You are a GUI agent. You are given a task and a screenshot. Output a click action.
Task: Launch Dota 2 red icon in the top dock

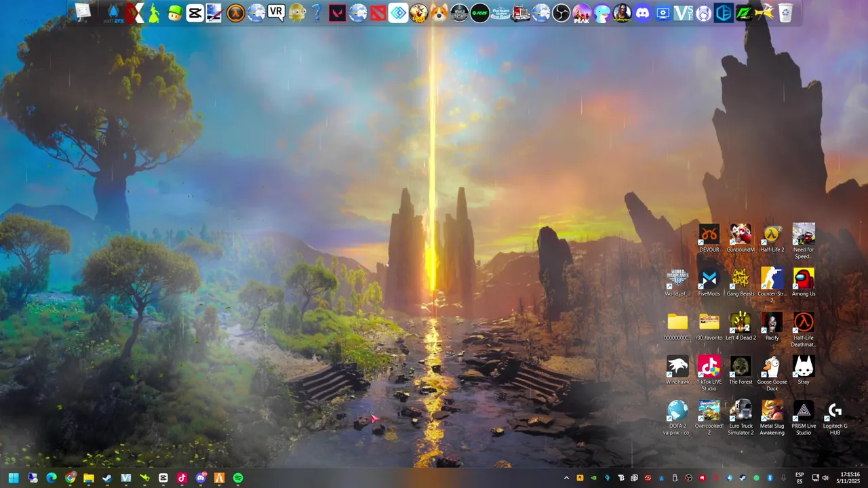point(378,12)
